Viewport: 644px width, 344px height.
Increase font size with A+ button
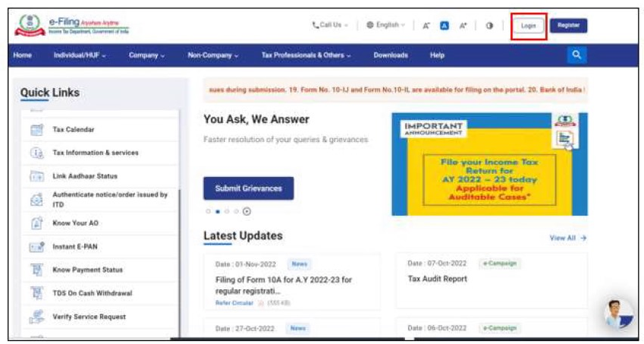pyautogui.click(x=463, y=25)
